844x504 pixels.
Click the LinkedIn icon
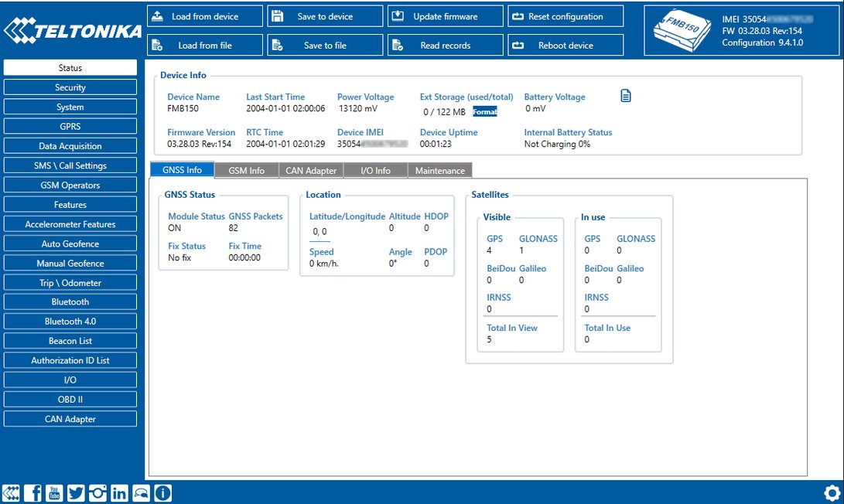119,493
